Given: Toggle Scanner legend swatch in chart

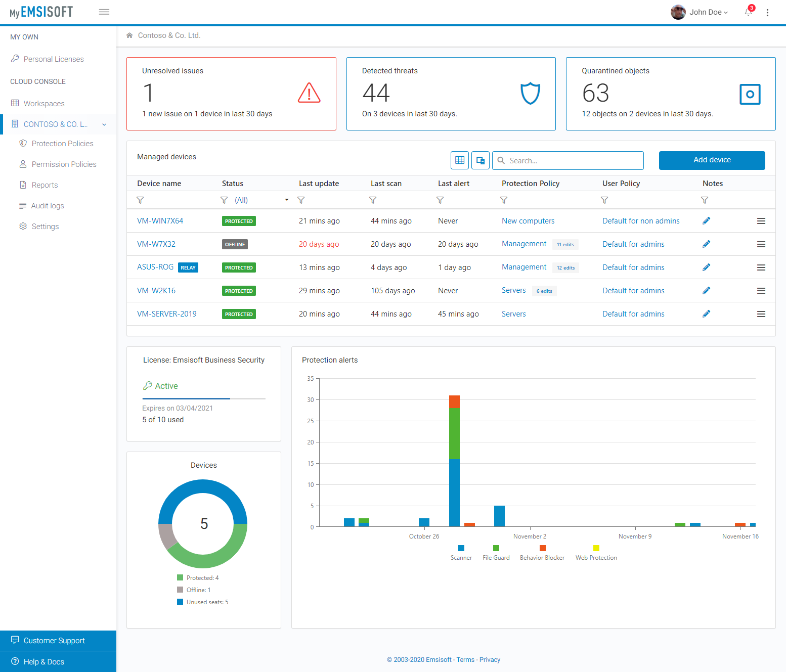Looking at the screenshot, I should [x=461, y=548].
